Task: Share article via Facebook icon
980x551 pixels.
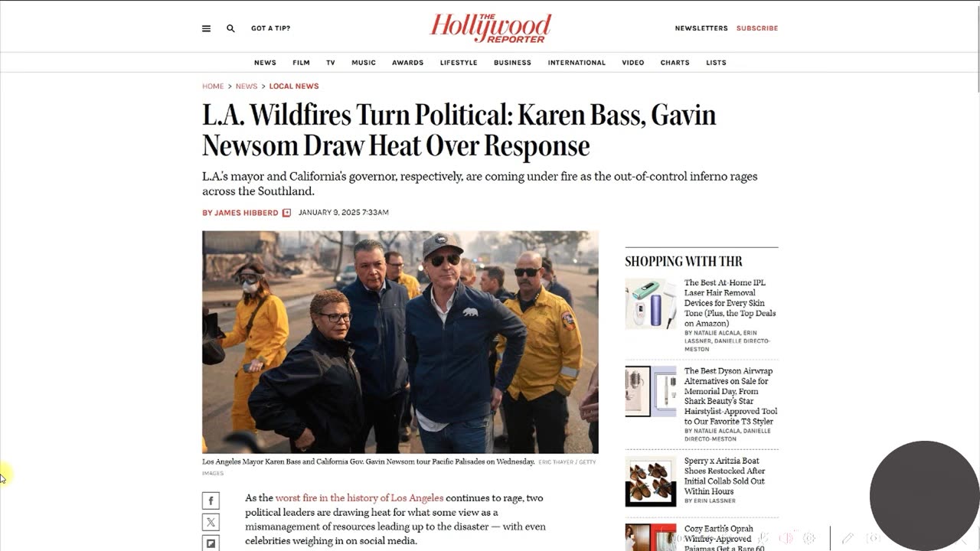Action: pyautogui.click(x=211, y=500)
